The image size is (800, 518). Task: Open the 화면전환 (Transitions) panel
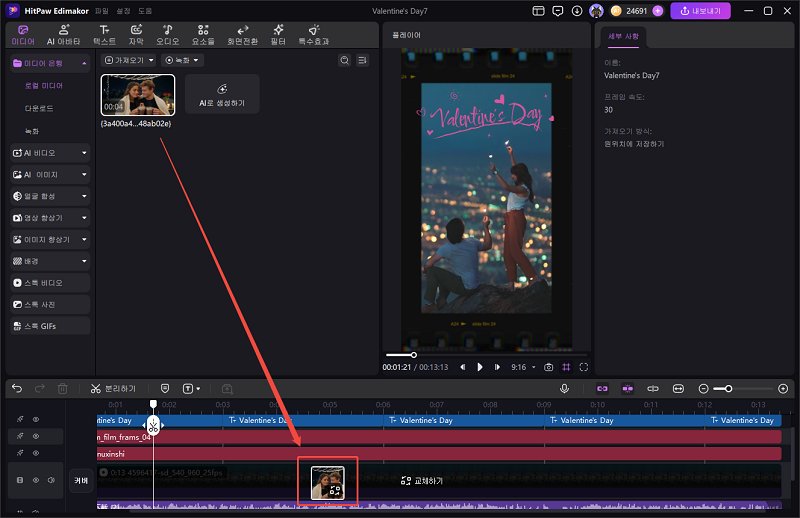click(244, 35)
